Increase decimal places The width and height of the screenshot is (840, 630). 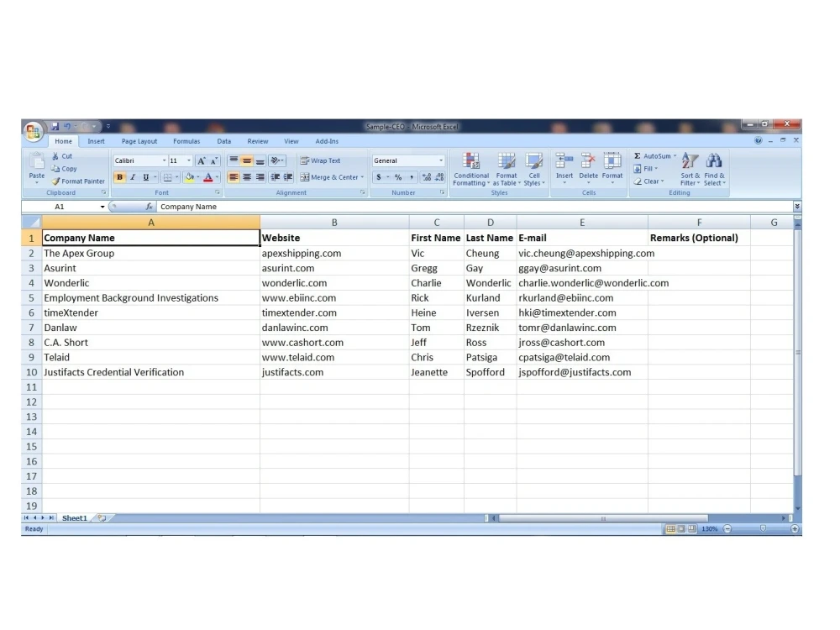(x=427, y=177)
